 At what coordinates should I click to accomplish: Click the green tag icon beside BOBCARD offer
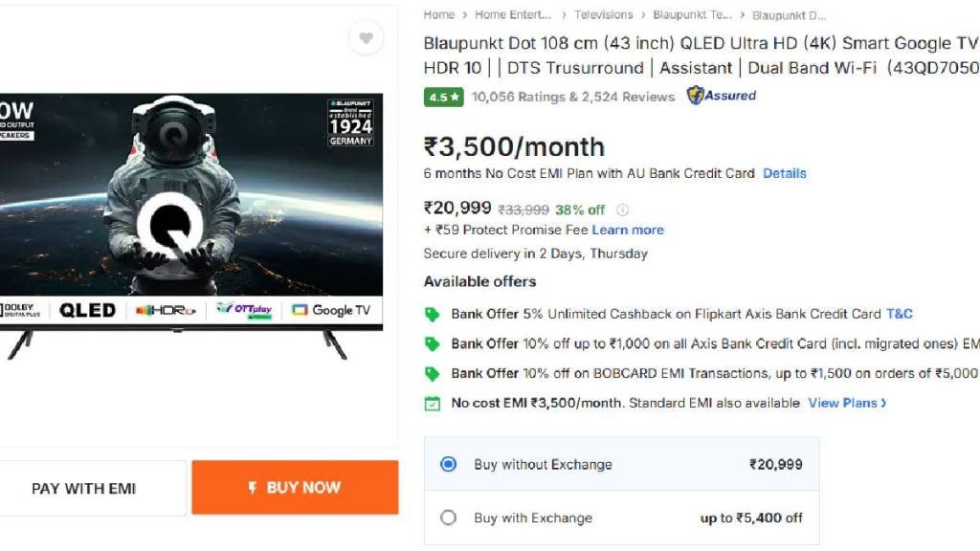433,373
